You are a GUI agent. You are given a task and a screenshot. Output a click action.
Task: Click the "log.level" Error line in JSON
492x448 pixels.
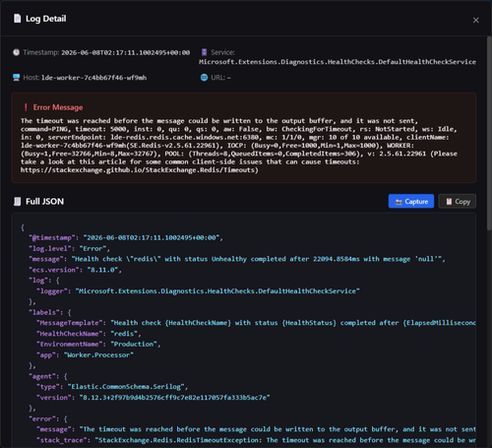[x=69, y=248]
